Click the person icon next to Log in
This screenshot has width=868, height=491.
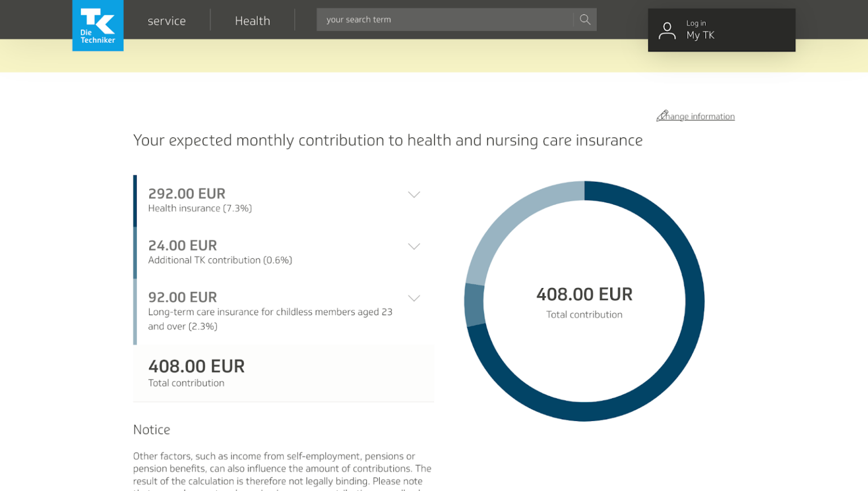(667, 30)
